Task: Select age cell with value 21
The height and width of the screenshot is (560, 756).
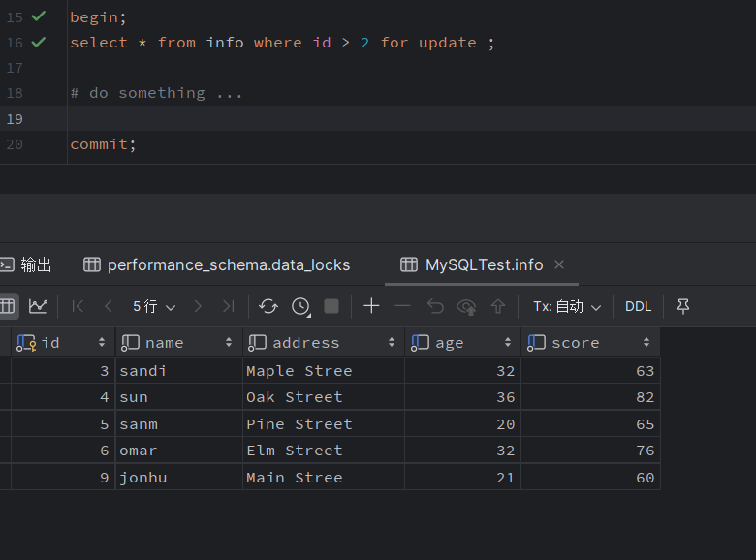Action: (x=463, y=478)
